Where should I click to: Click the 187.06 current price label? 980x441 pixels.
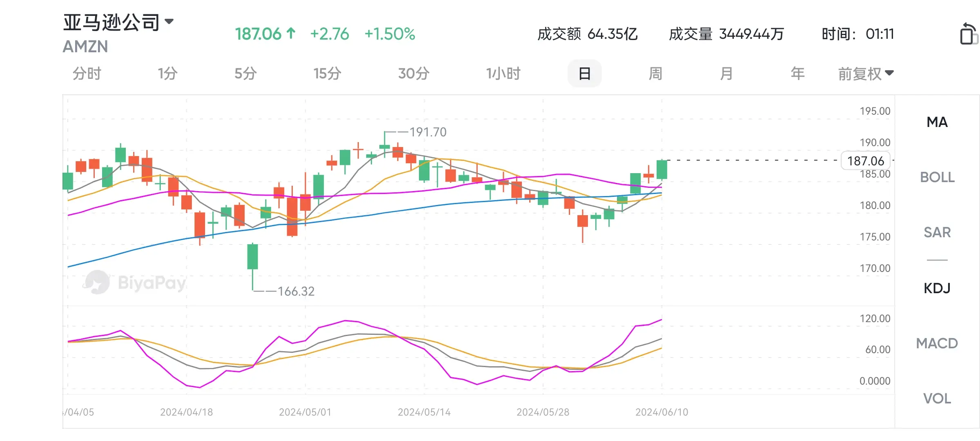866,161
